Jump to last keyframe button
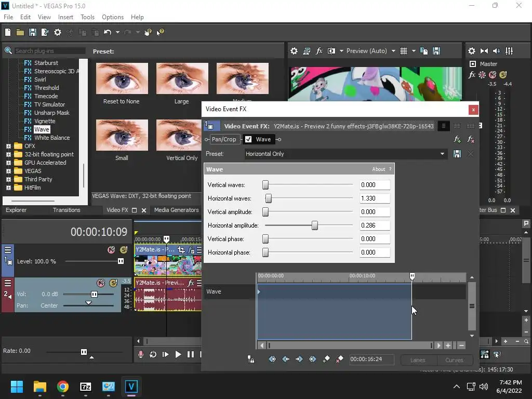 [312, 359]
